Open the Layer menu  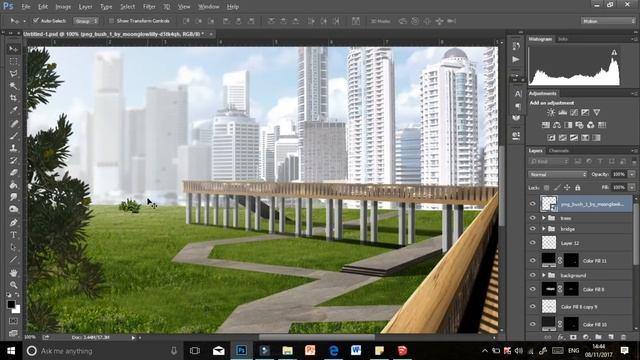pos(85,7)
